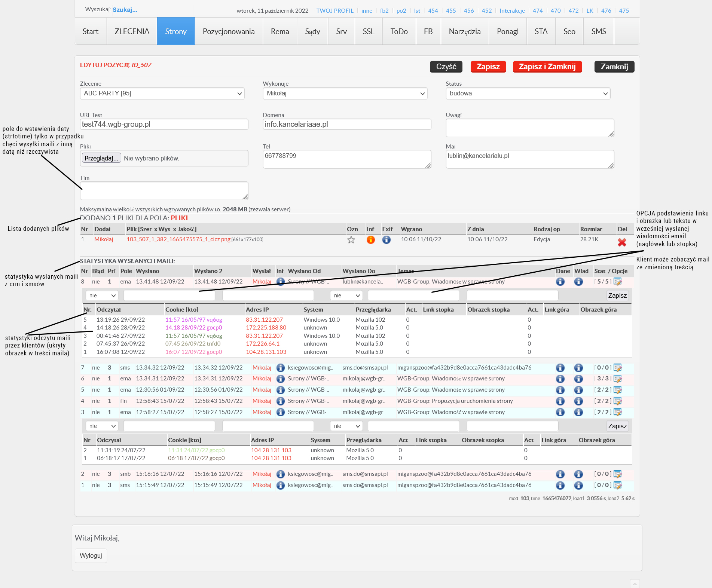Open the Pozycjonowania tab
The width and height of the screenshot is (712, 588).
tap(228, 31)
